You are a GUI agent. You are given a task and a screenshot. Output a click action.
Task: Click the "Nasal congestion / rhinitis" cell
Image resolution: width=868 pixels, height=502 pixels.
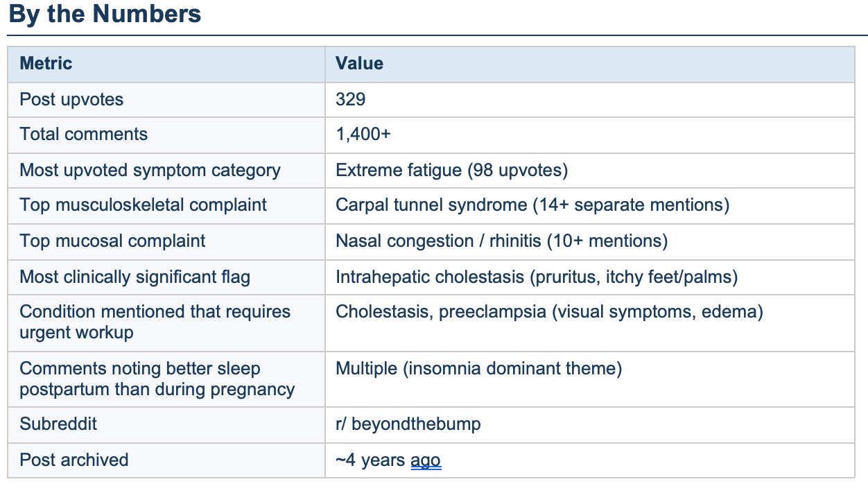point(501,241)
